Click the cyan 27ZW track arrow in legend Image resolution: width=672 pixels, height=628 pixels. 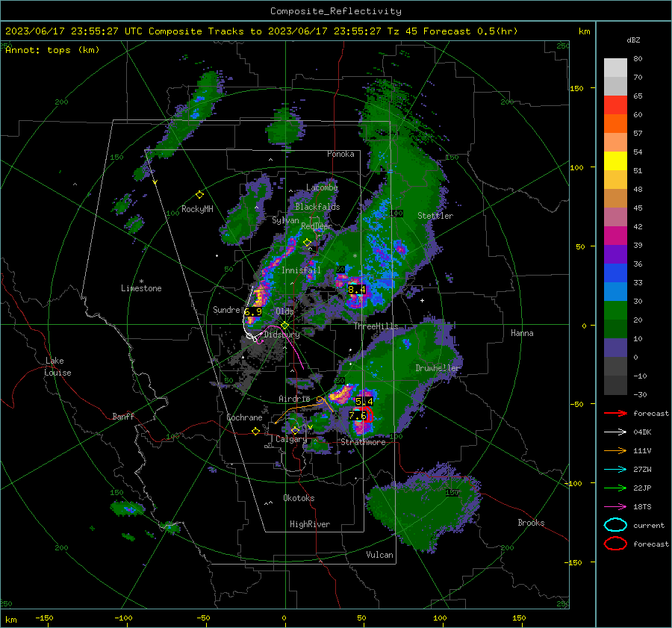(x=615, y=470)
